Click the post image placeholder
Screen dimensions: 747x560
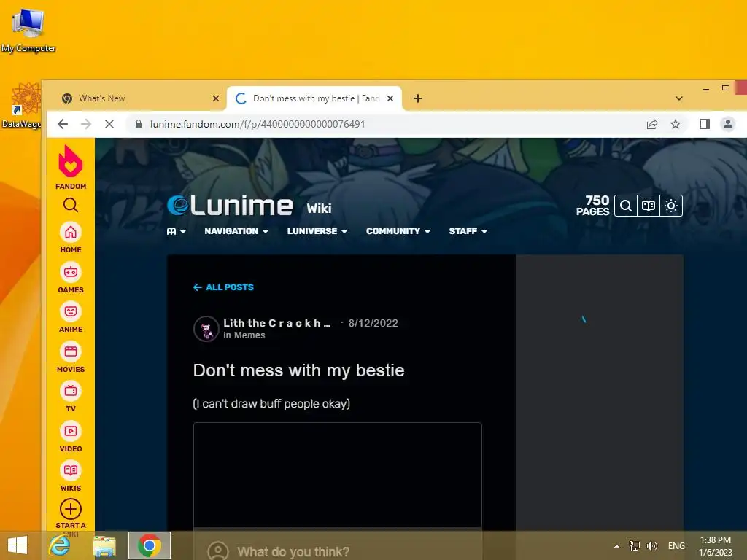point(337,475)
